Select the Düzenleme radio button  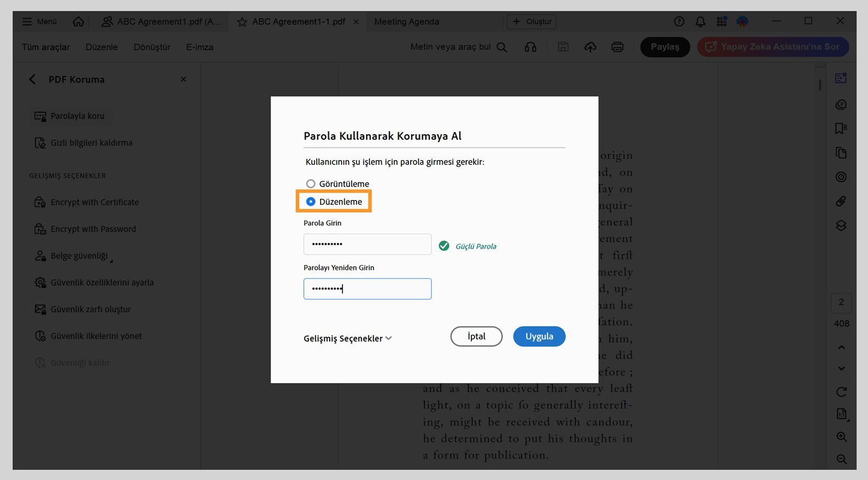coord(311,201)
